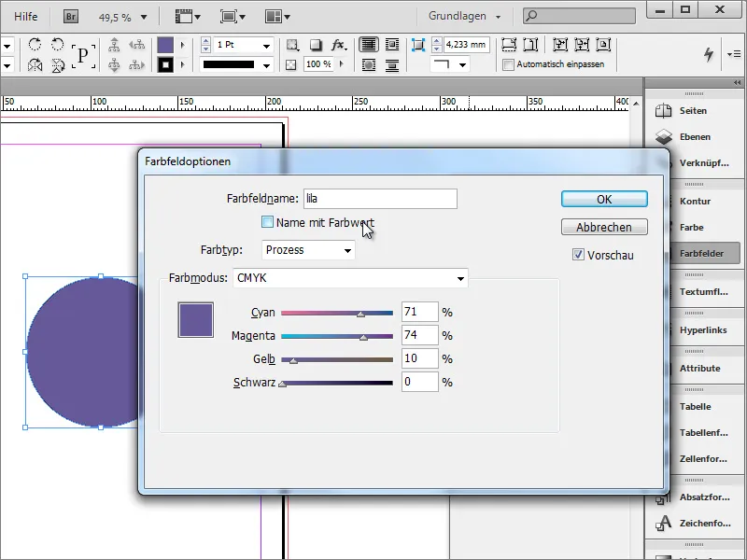
Task: Click the drop shadow icon
Action: tap(315, 44)
